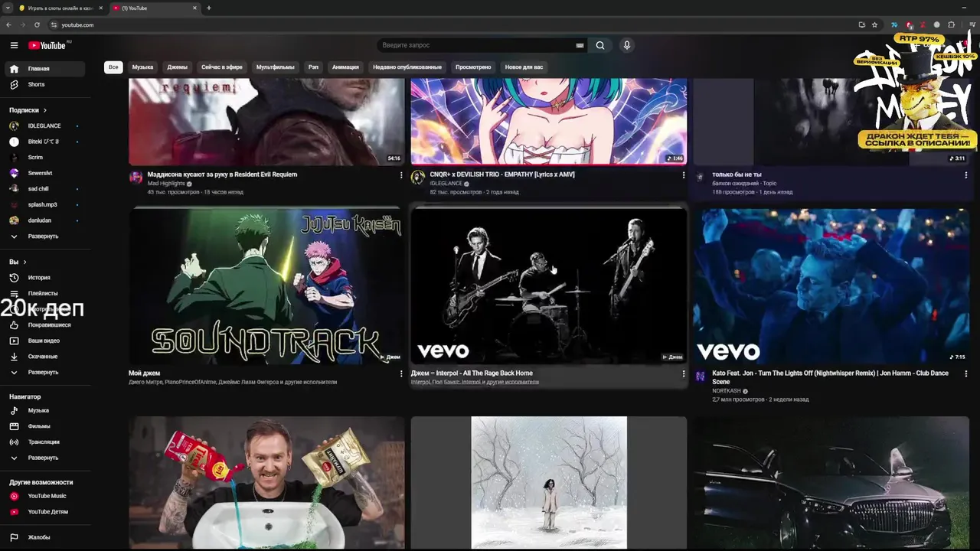Open IDLEGLANCE subscription channel in sidebar
Screen dimensions: 980x551
point(46,126)
